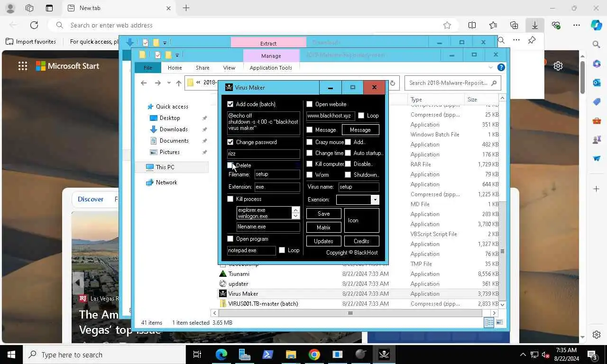Switch to large icons view button

(499, 323)
